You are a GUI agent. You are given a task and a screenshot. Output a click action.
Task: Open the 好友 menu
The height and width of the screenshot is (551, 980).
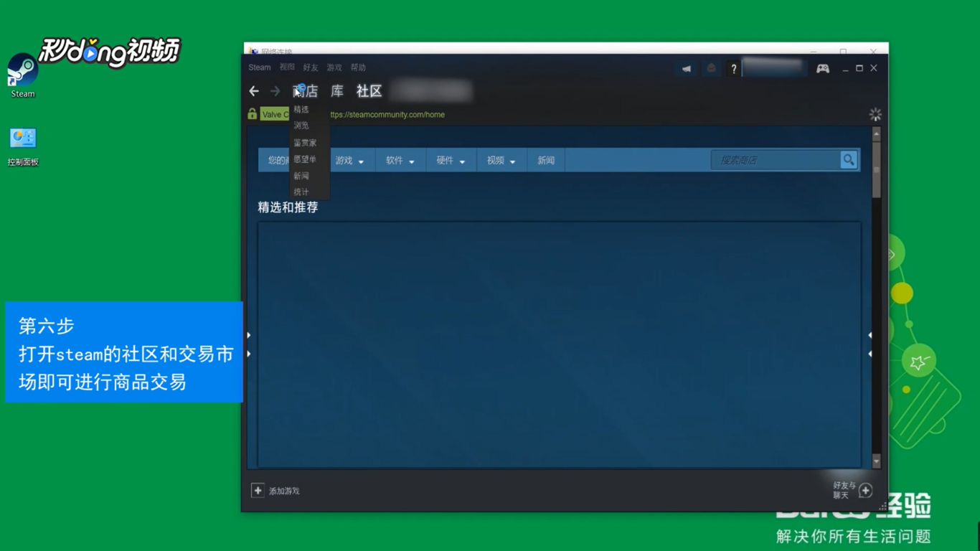pyautogui.click(x=311, y=67)
